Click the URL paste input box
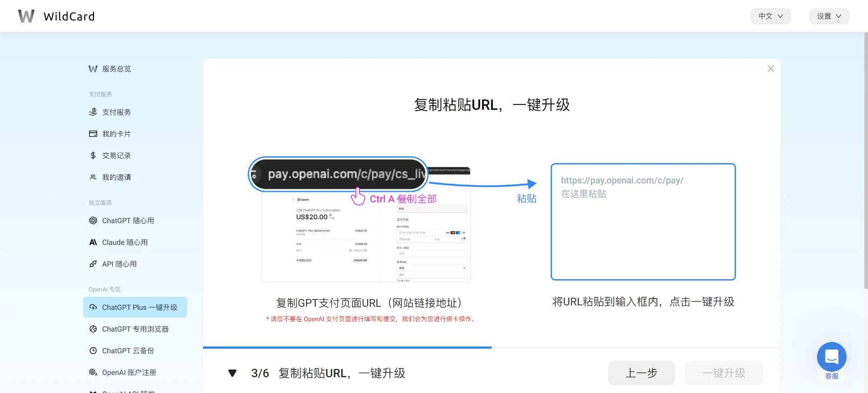The height and width of the screenshot is (393, 868). tap(643, 222)
